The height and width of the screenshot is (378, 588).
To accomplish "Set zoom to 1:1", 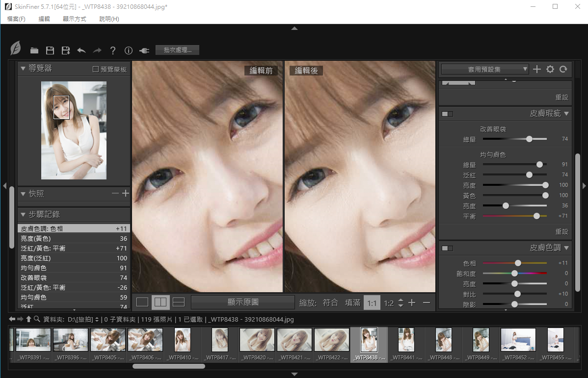I will click(372, 302).
